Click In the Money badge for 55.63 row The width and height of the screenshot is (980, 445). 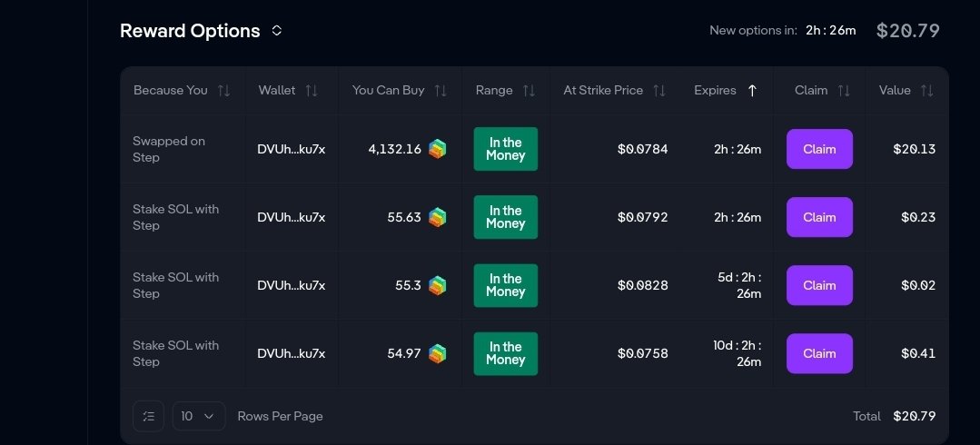506,217
